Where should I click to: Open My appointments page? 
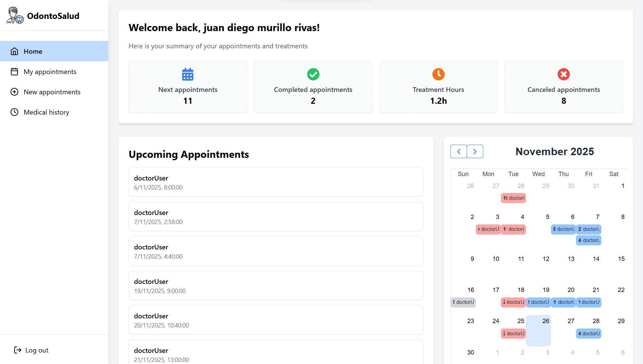50,72
